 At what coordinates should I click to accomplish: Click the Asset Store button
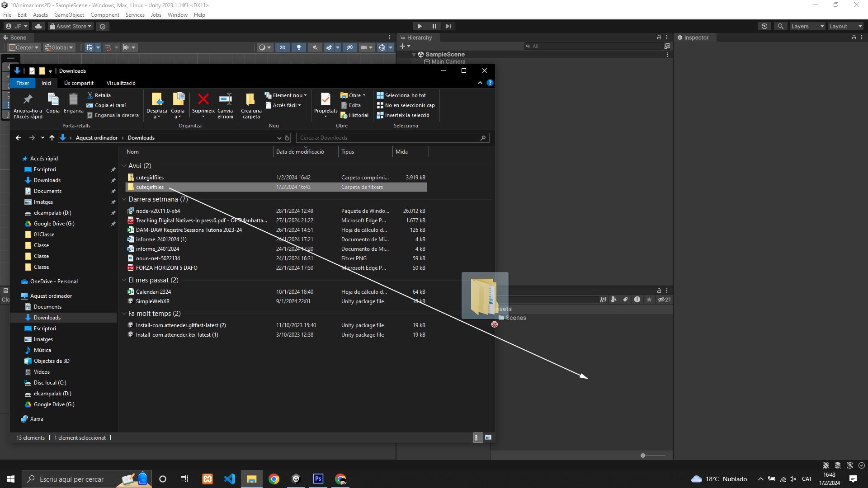(71, 26)
